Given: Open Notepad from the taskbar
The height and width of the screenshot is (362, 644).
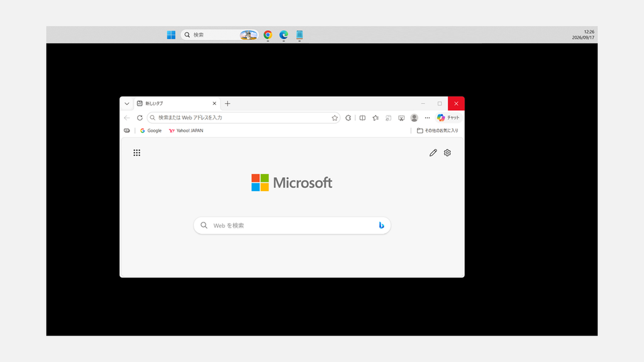Looking at the screenshot, I should coord(300,35).
